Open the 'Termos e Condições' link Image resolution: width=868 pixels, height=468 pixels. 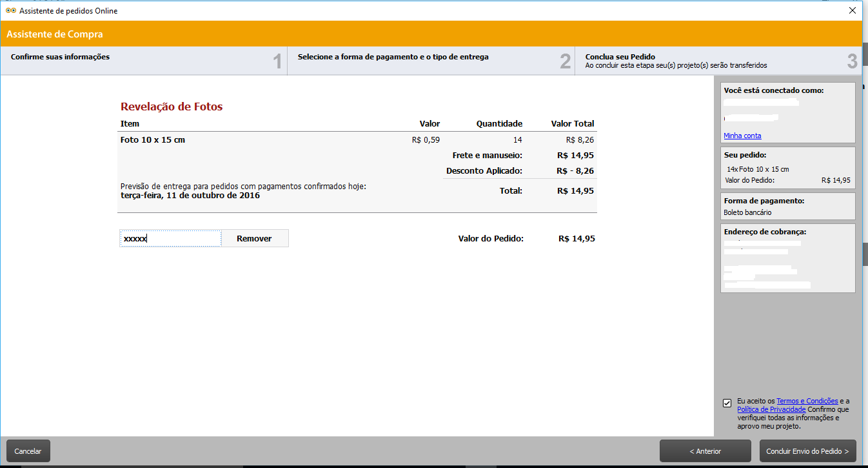click(807, 401)
